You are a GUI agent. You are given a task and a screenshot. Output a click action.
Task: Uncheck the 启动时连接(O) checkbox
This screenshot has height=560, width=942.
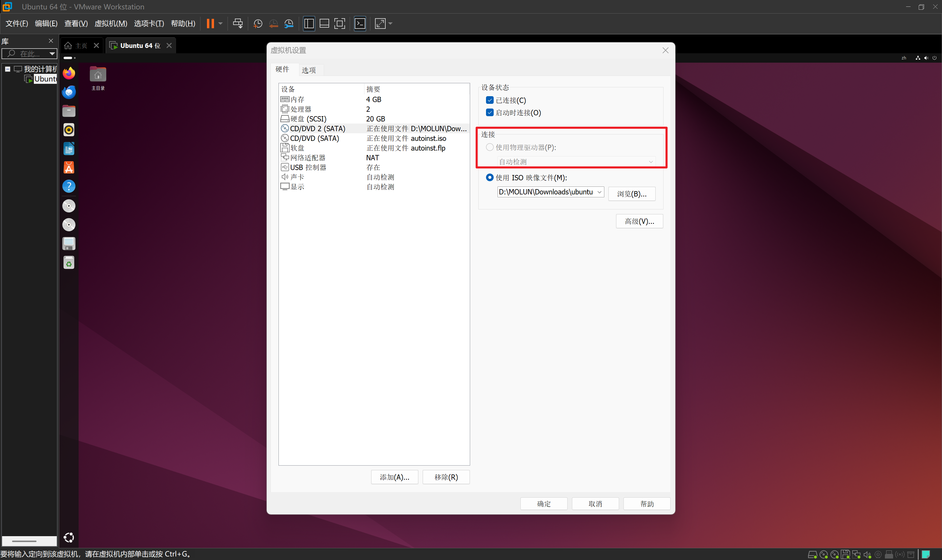(x=490, y=112)
